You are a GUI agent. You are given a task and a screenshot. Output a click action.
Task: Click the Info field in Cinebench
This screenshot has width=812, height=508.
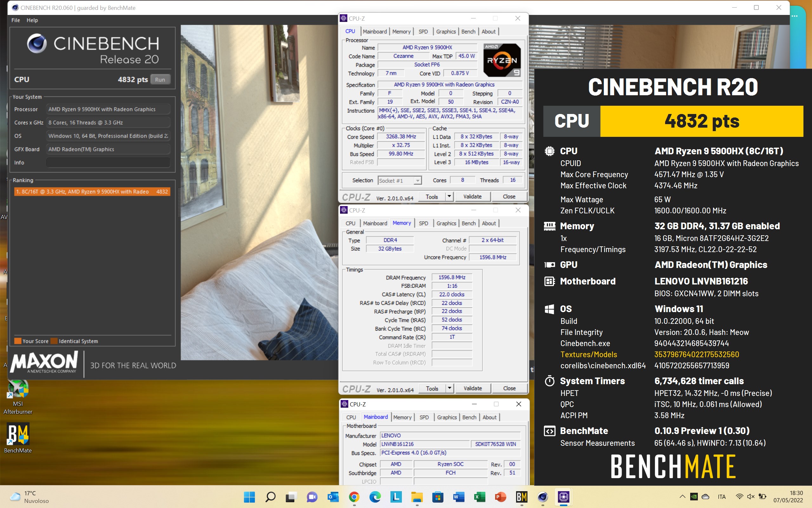[108, 163]
